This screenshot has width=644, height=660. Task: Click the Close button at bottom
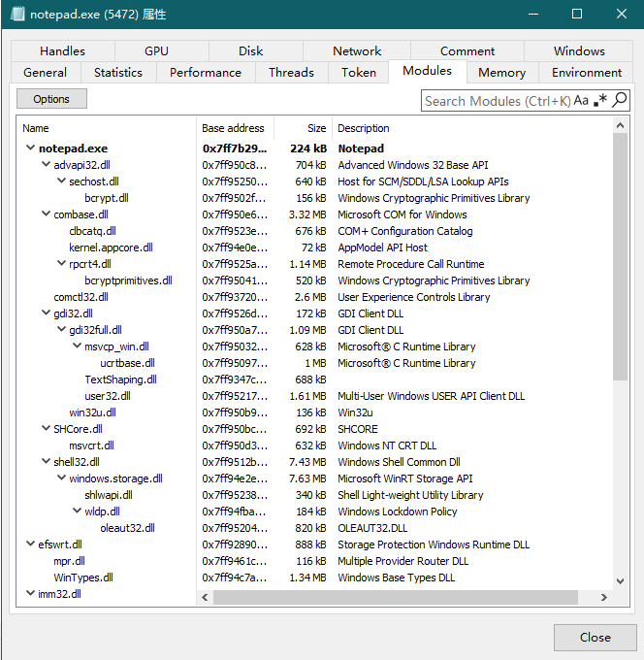(595, 638)
